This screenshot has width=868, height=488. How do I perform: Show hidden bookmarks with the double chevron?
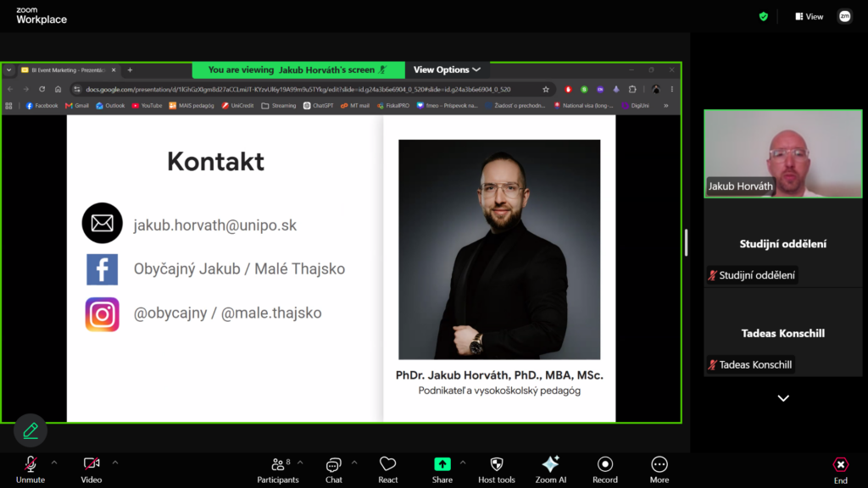pyautogui.click(x=666, y=106)
